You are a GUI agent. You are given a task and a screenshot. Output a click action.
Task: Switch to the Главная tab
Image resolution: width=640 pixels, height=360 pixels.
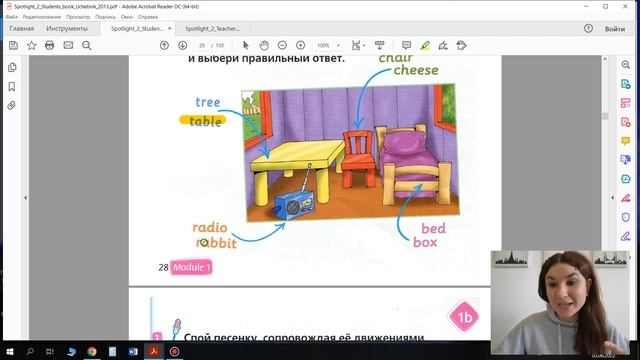pyautogui.click(x=22, y=29)
